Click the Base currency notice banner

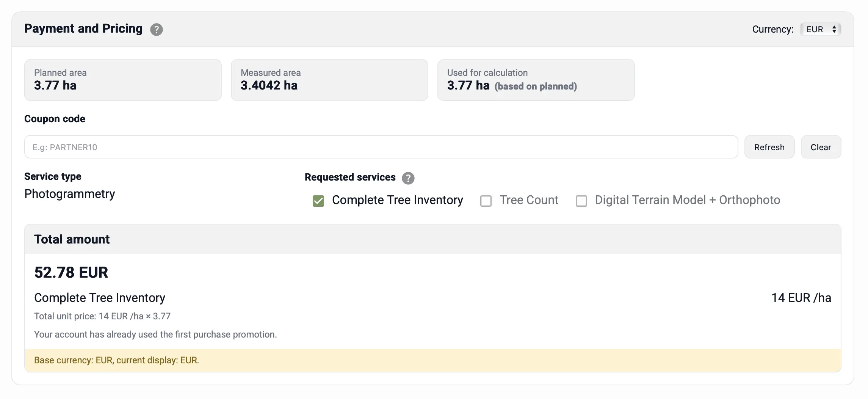click(432, 360)
